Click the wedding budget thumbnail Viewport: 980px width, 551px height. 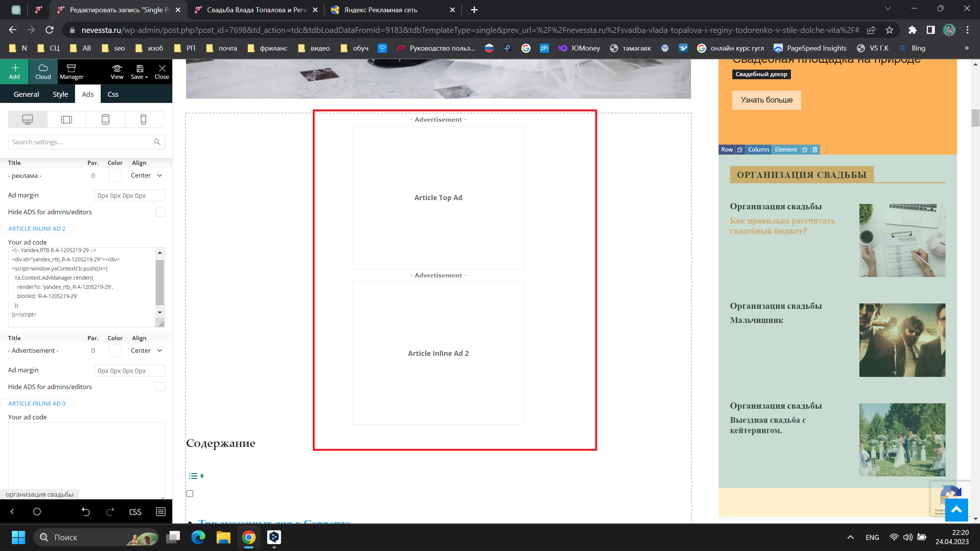tap(902, 240)
